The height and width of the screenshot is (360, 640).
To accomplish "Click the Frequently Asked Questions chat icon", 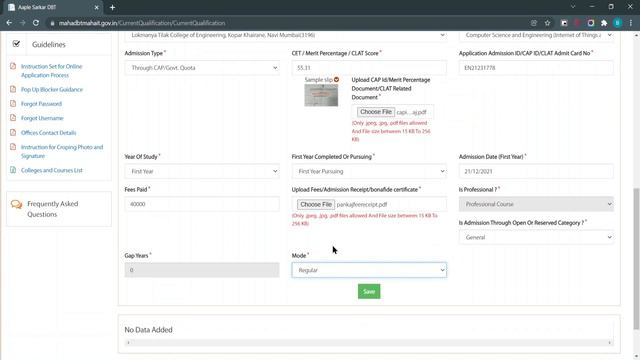I will point(16,204).
